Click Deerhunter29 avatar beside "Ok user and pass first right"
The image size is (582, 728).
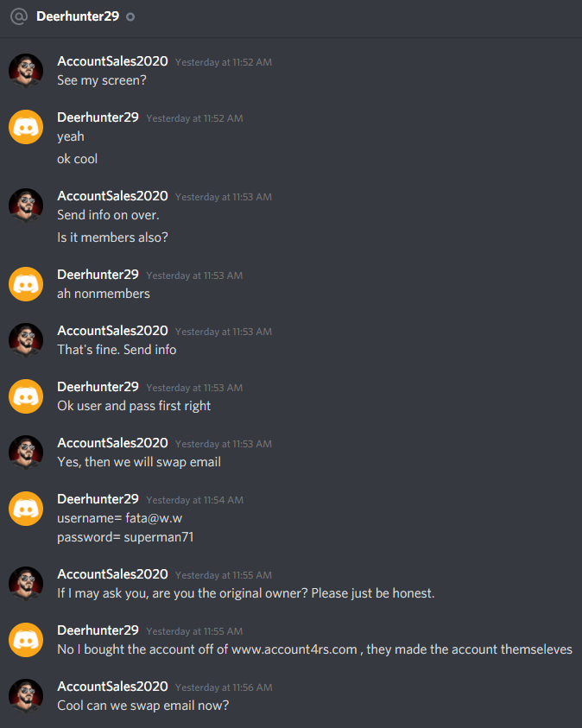(26, 396)
